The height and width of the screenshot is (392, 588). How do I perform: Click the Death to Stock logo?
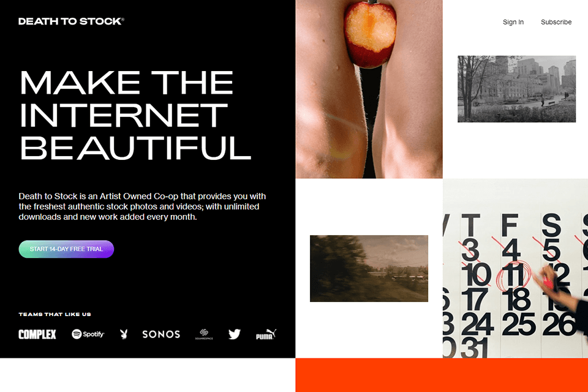coord(71,21)
